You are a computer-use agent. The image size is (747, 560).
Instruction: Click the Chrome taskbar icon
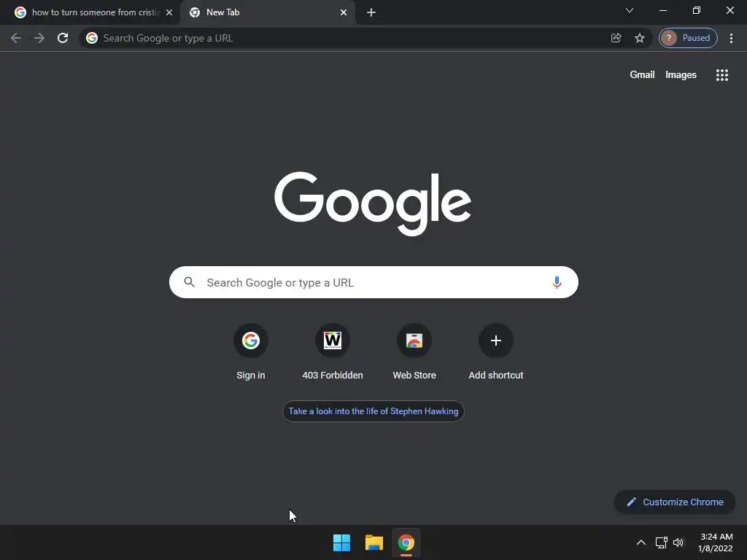coord(406,542)
